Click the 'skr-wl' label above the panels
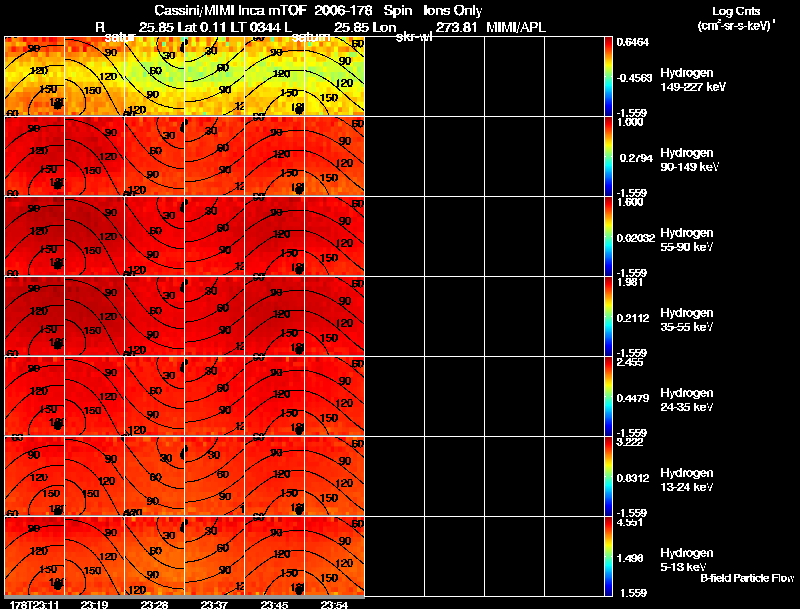 [x=414, y=37]
